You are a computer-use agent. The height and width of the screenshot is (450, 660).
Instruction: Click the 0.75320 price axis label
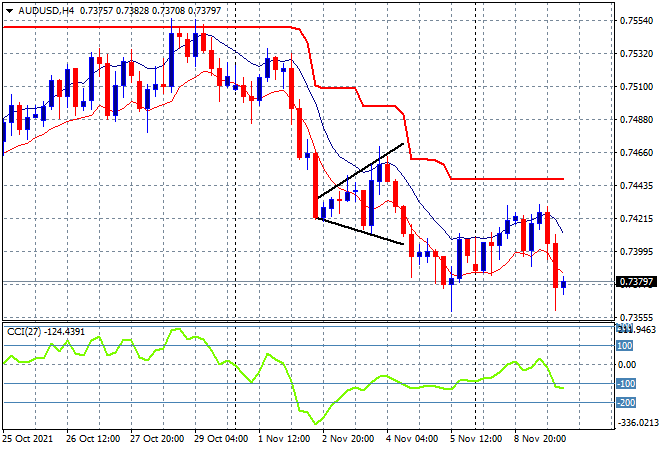point(636,53)
